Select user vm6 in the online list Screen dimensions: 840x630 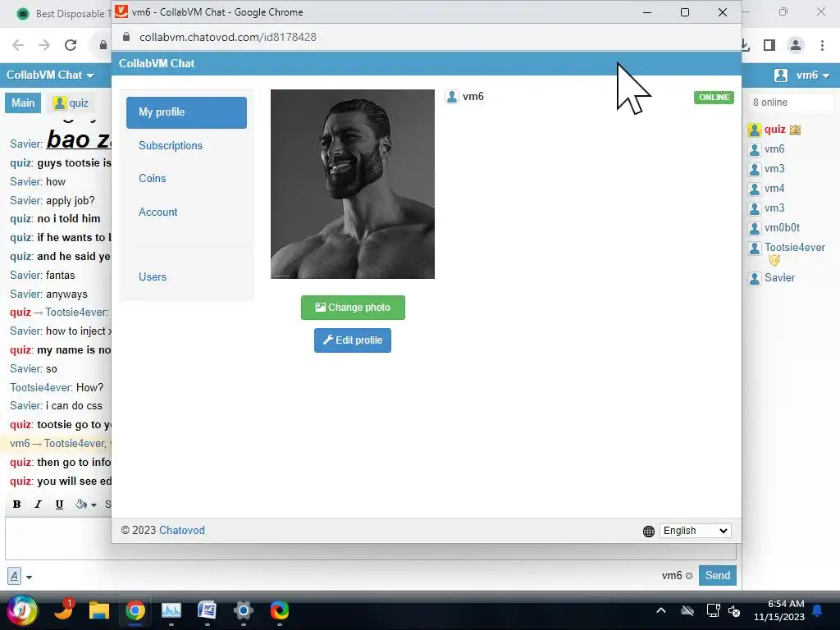pyautogui.click(x=774, y=149)
